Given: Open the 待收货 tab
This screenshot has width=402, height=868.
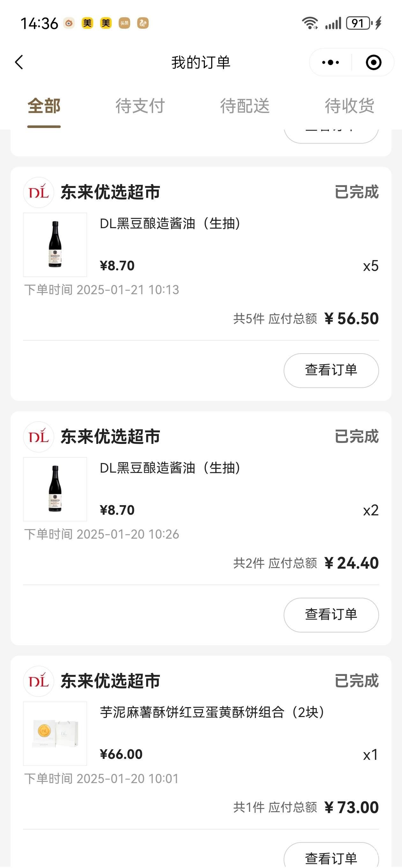Looking at the screenshot, I should [349, 106].
